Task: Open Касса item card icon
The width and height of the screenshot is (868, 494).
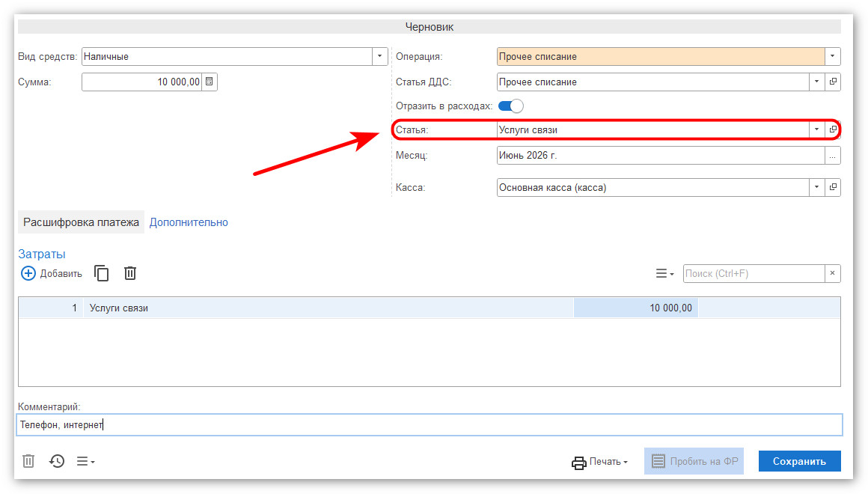Action: tap(833, 187)
